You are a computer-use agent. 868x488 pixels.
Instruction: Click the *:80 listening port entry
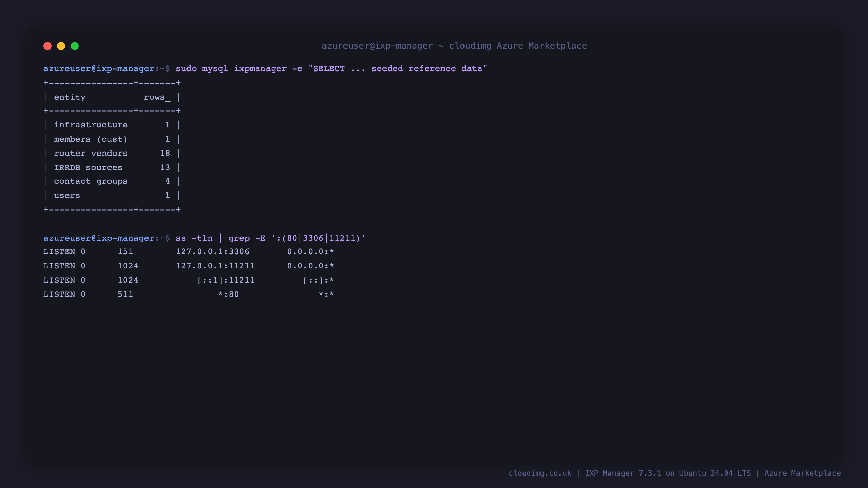click(229, 294)
